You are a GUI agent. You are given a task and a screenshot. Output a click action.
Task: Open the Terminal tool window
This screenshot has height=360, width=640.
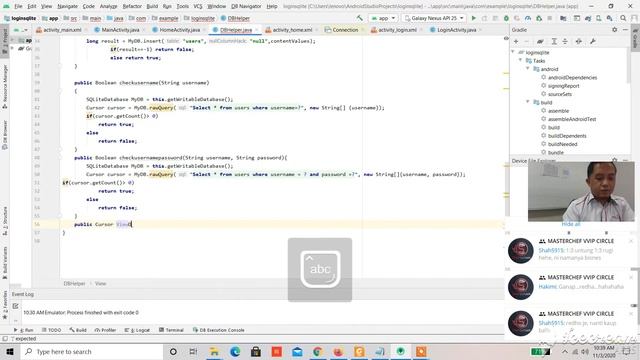[x=171, y=330]
